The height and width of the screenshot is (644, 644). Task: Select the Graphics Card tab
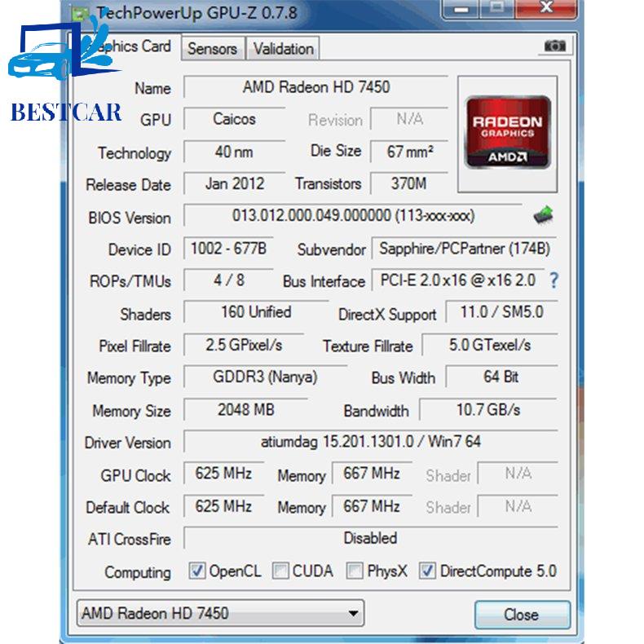[x=127, y=46]
